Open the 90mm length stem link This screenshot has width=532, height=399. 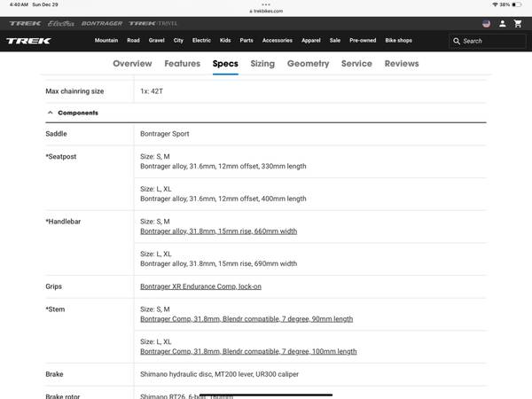246,319
